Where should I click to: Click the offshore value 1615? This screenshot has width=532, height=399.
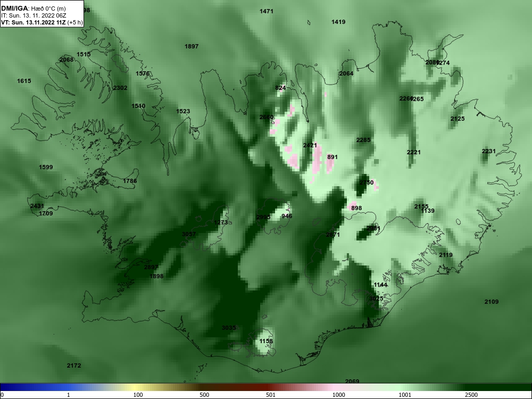pyautogui.click(x=24, y=81)
